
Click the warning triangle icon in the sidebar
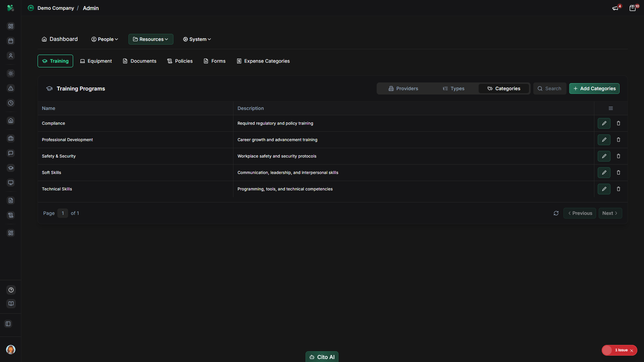click(x=11, y=88)
